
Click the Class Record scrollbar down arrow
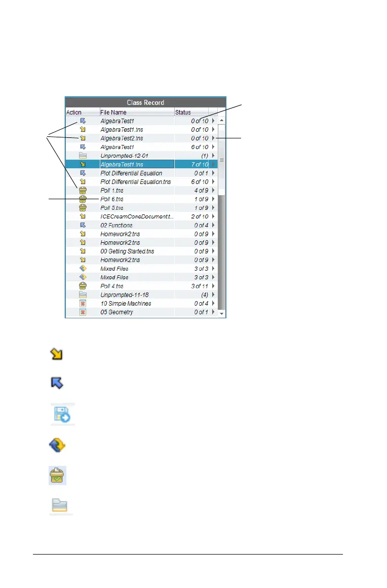(222, 313)
